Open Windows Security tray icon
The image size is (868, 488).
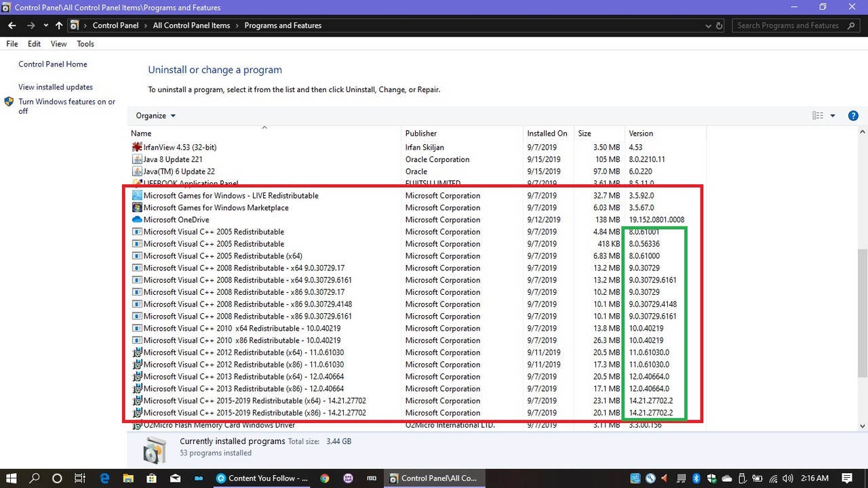712,478
